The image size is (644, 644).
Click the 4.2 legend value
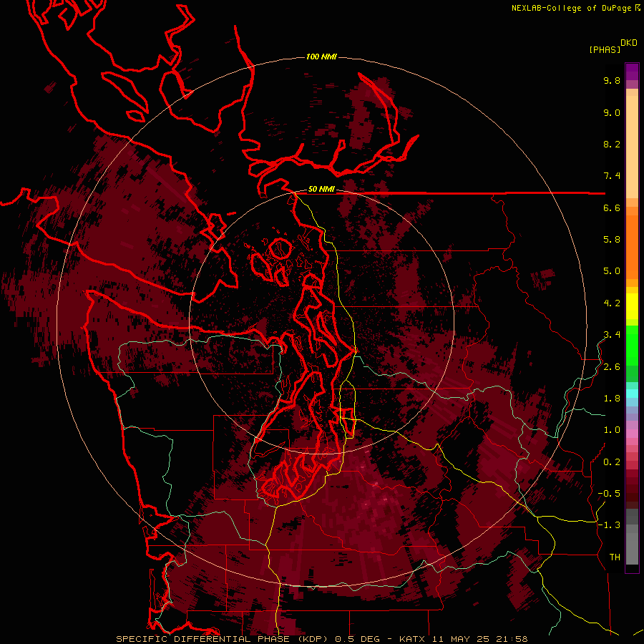(x=612, y=303)
